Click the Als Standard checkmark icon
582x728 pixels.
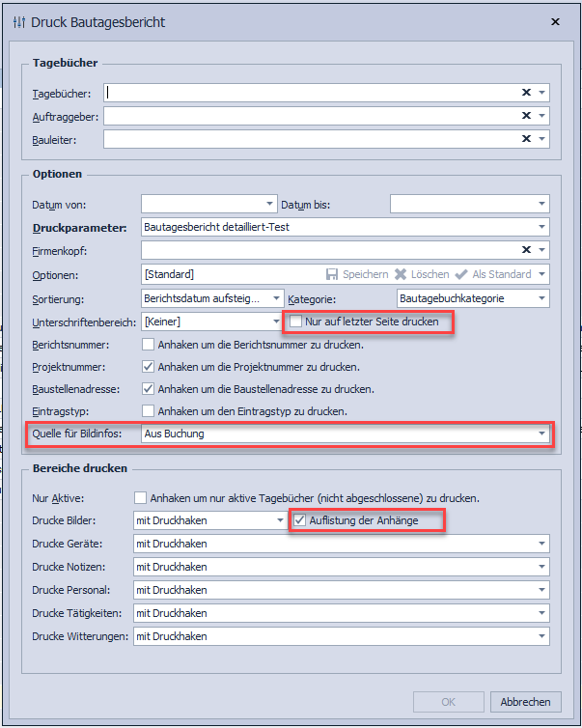coord(461,274)
